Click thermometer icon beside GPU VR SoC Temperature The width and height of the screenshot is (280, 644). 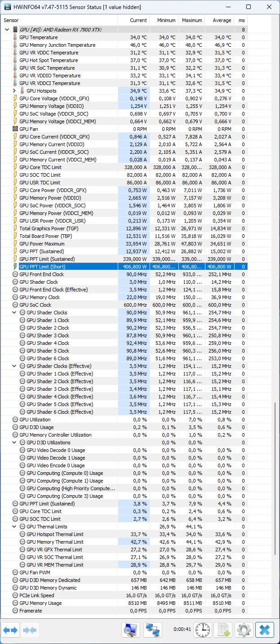(x=15, y=68)
